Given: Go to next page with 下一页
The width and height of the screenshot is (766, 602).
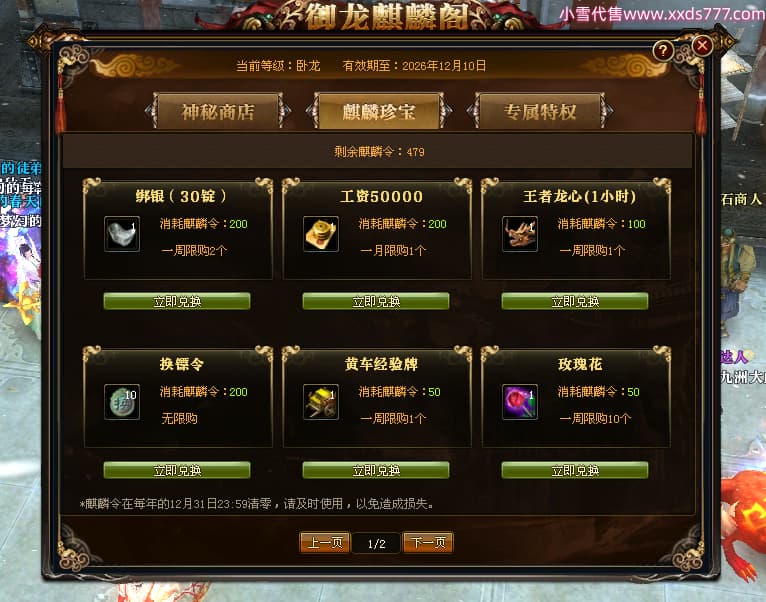Looking at the screenshot, I should click(428, 542).
